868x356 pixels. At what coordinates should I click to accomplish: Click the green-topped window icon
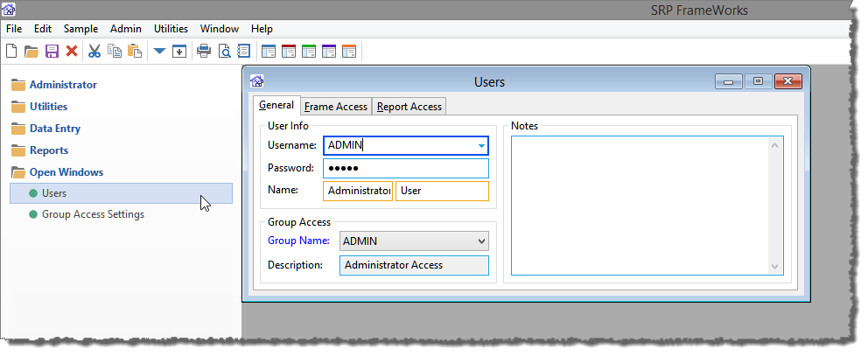click(308, 52)
